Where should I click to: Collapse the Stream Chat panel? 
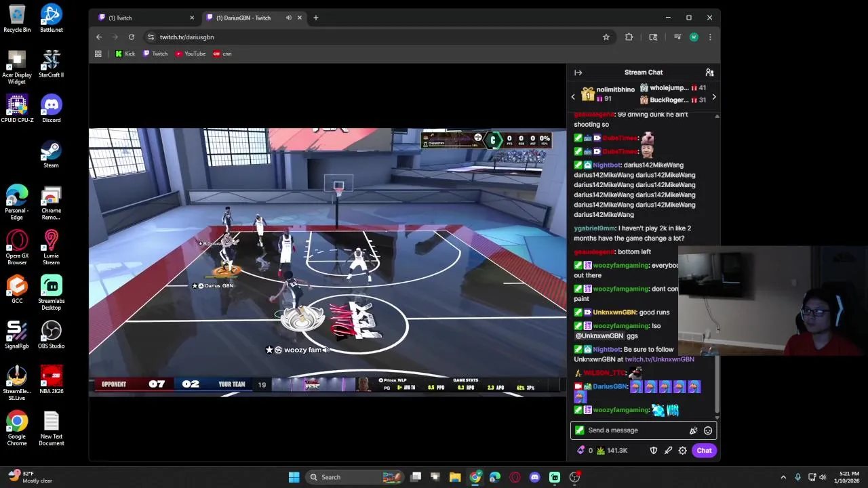[578, 73]
